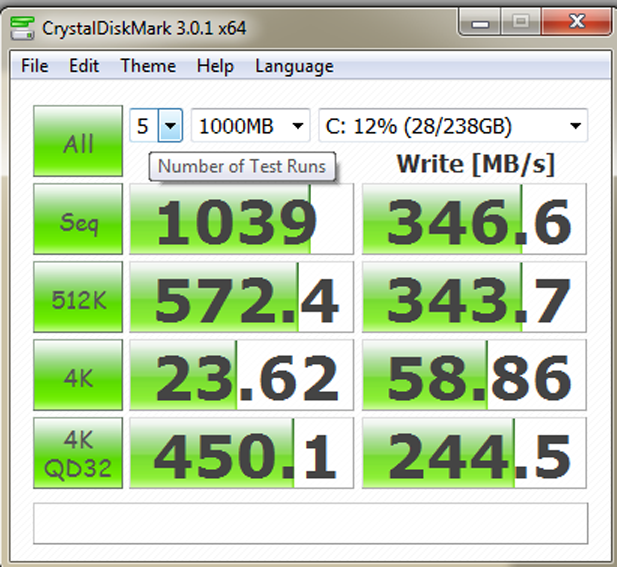Click the Seq read result 1039
This screenshot has width=617, height=567.
[242, 219]
